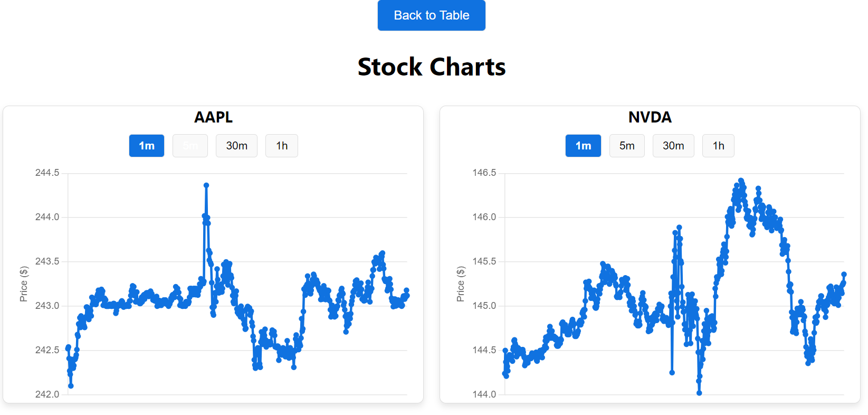Click the 244.0 label on AAPL axis
Screen dimensions: 868x415
[x=47, y=217]
